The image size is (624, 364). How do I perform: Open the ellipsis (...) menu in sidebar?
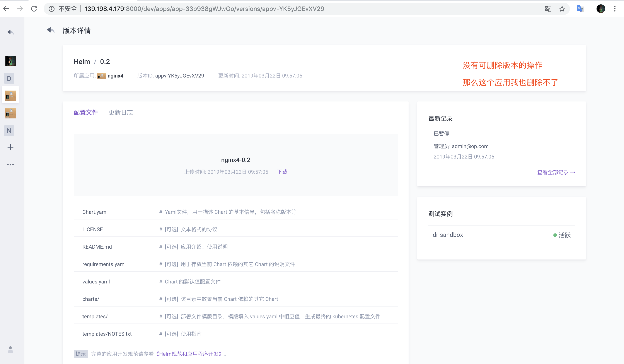[10, 164]
